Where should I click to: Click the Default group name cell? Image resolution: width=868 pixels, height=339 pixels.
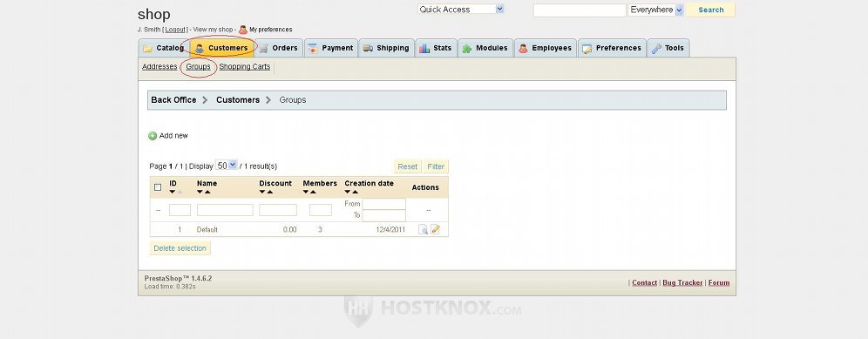tap(207, 229)
